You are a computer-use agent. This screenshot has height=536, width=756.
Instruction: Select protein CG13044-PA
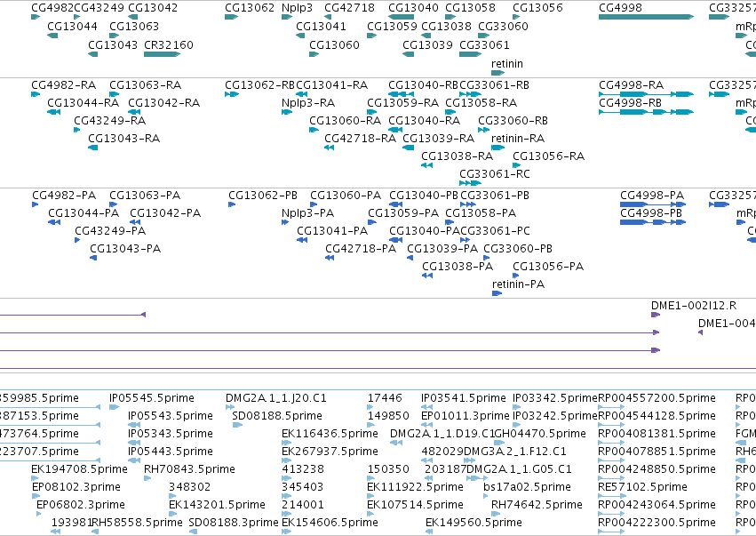click(84, 213)
